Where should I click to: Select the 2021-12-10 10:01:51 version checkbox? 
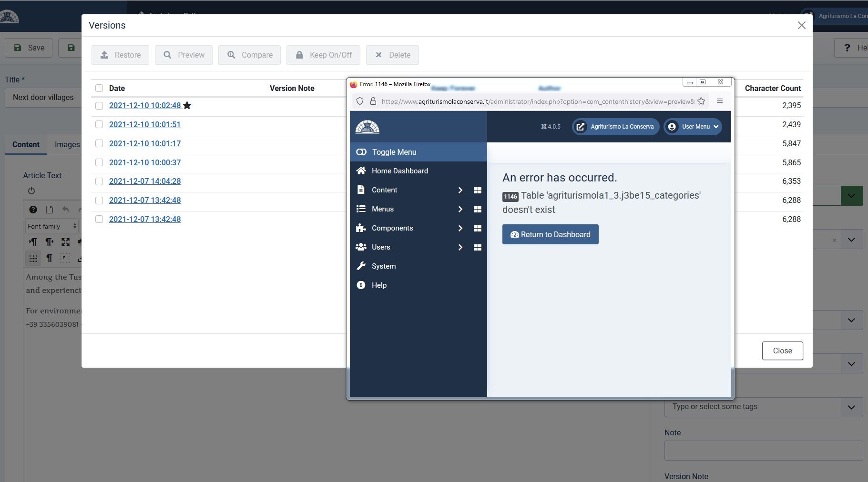[99, 124]
